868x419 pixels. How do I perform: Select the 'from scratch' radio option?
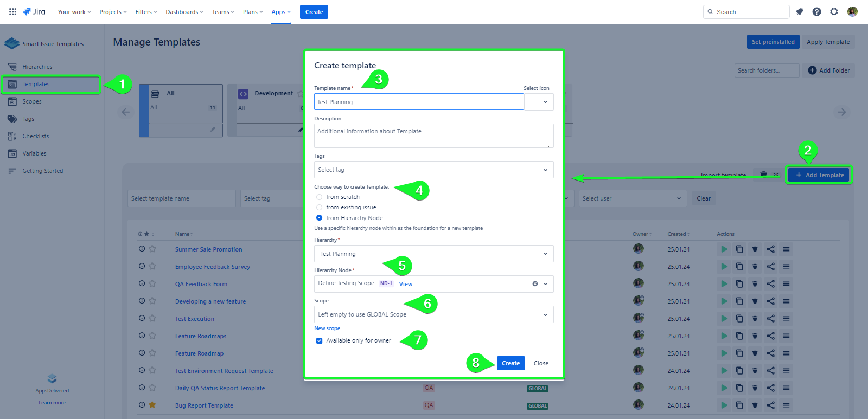point(319,197)
